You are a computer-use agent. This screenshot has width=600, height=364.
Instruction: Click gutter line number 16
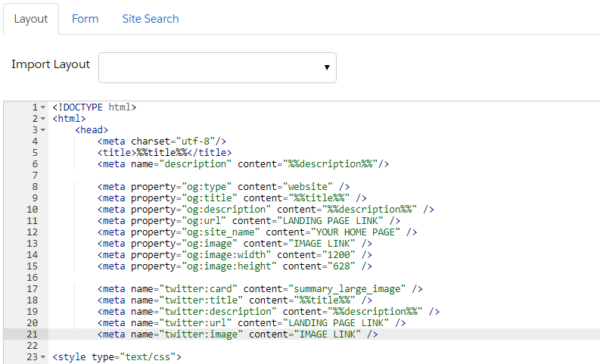coord(32,278)
